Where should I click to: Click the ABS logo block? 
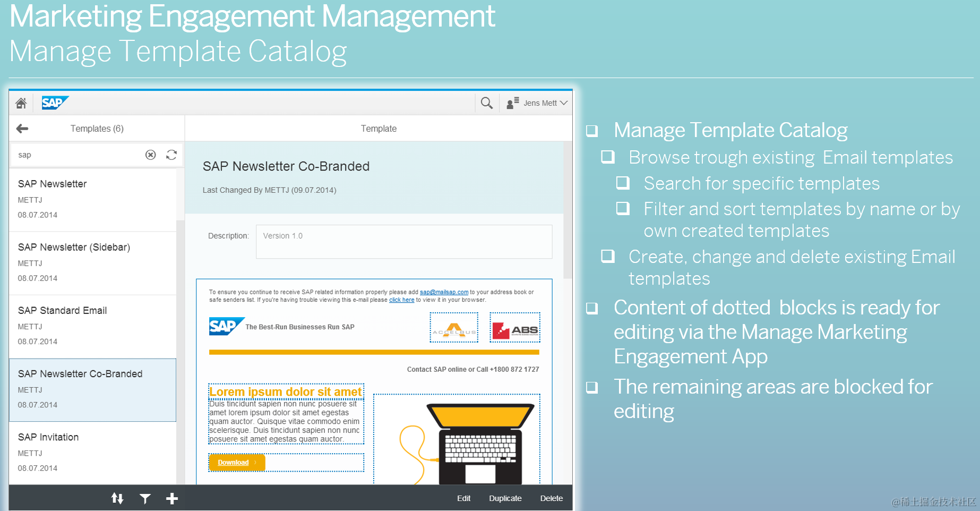515,327
